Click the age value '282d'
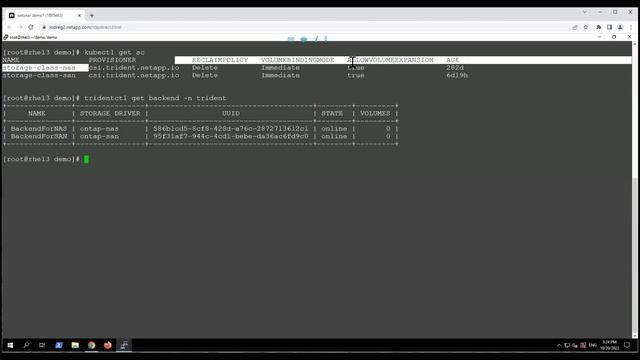 455,68
